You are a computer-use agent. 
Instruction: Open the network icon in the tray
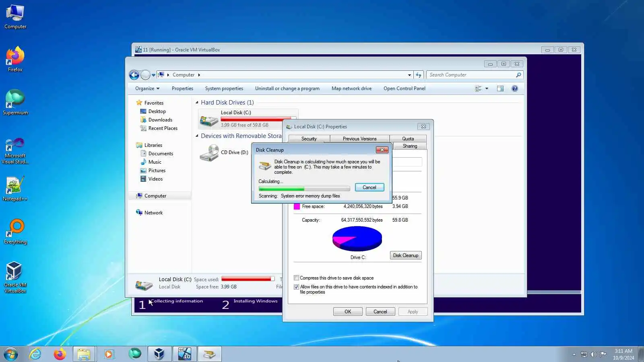(x=584, y=354)
